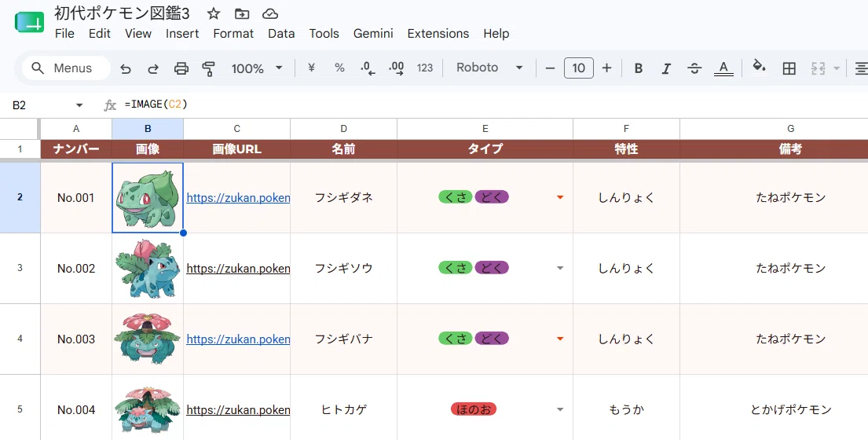
Task: Select row 3 header
Action: pyautogui.click(x=20, y=269)
